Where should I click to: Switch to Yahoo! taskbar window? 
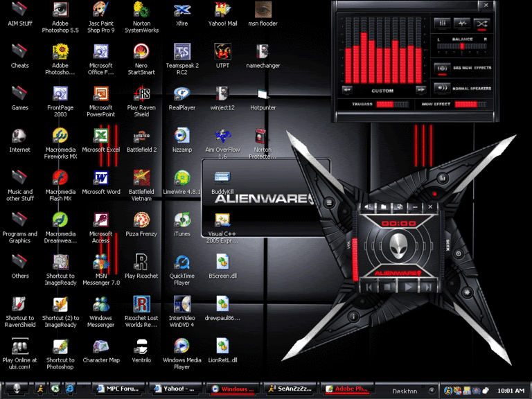(175, 389)
